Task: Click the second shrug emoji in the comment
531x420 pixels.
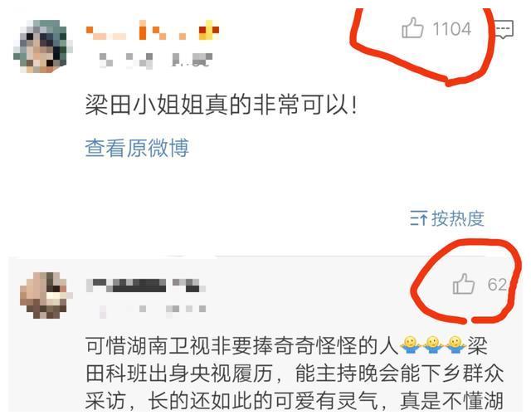Action: 433,345
